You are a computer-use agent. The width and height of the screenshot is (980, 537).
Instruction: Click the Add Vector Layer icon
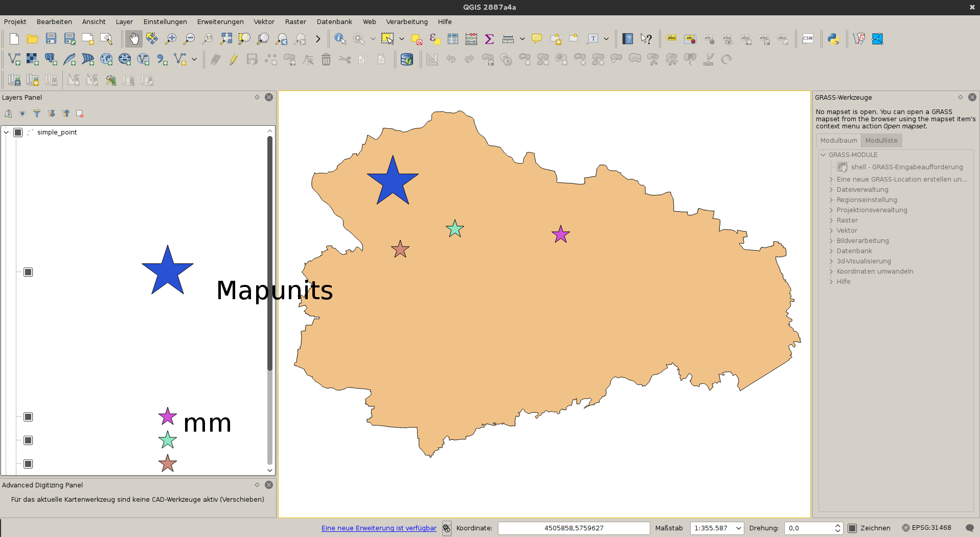(x=14, y=59)
